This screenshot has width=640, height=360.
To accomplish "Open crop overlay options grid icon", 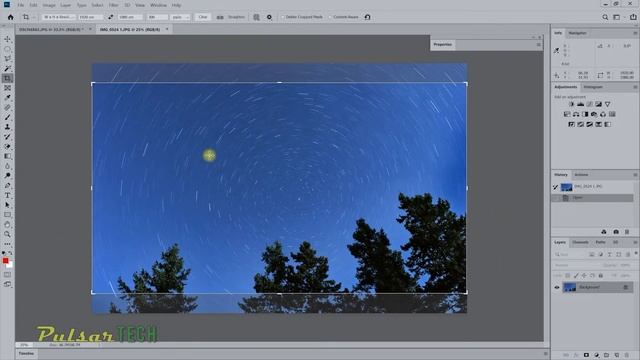I will [x=256, y=17].
